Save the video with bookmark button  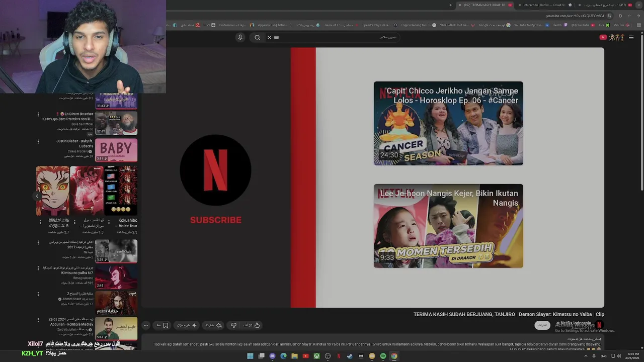click(x=162, y=325)
